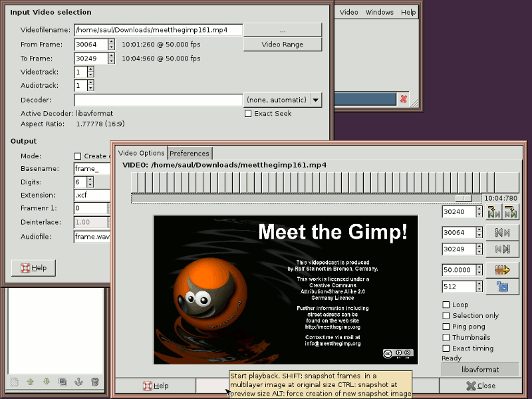Click the timestamp text 10:04:780

pos(501,198)
